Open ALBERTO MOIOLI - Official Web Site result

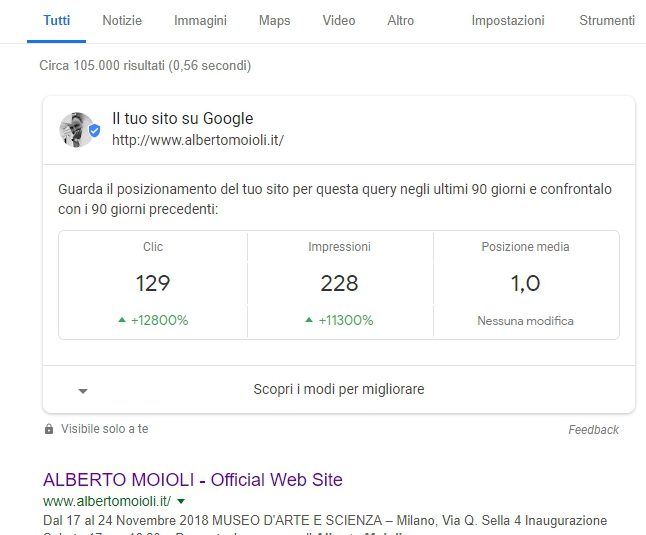coord(192,479)
